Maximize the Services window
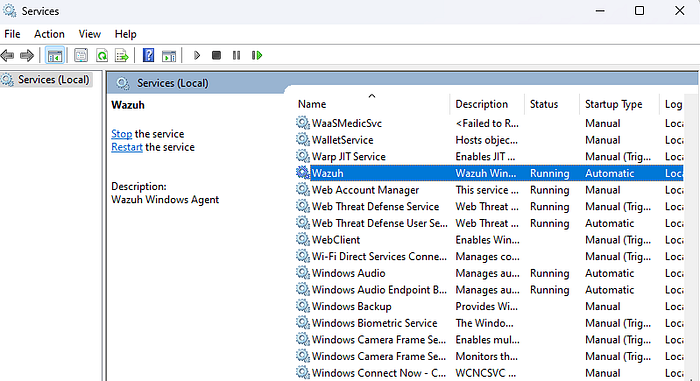The image size is (700, 381). point(639,10)
